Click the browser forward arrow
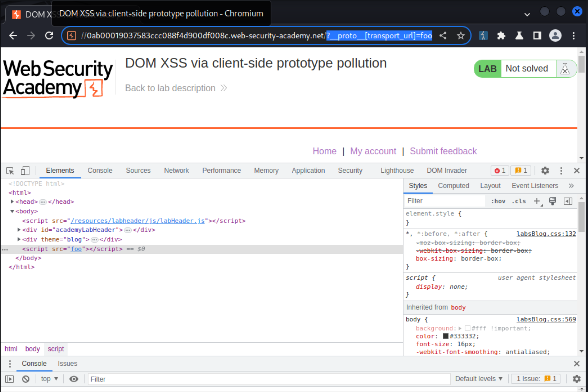The width and height of the screenshot is (588, 392). [x=31, y=36]
